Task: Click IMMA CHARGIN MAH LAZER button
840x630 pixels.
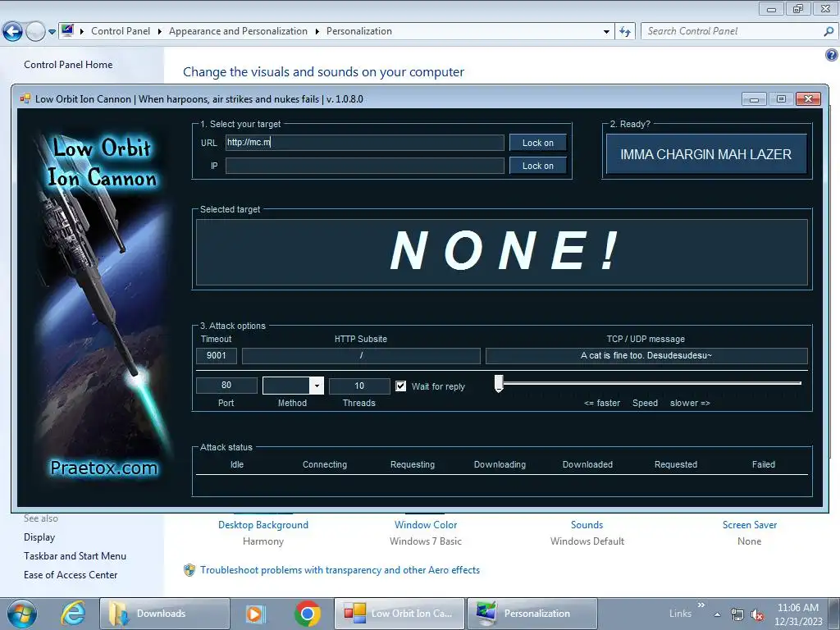Action: [x=706, y=154]
